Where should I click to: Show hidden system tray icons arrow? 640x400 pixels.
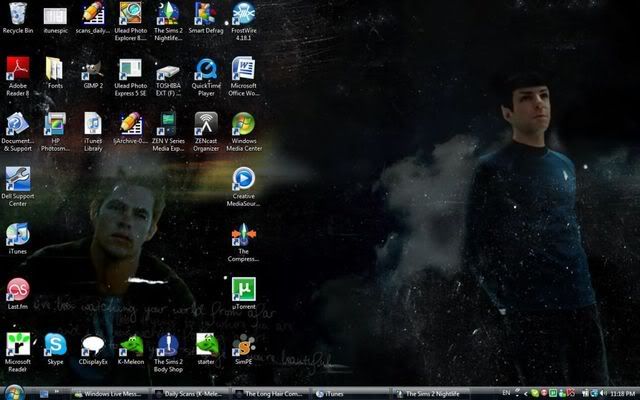click(x=526, y=394)
